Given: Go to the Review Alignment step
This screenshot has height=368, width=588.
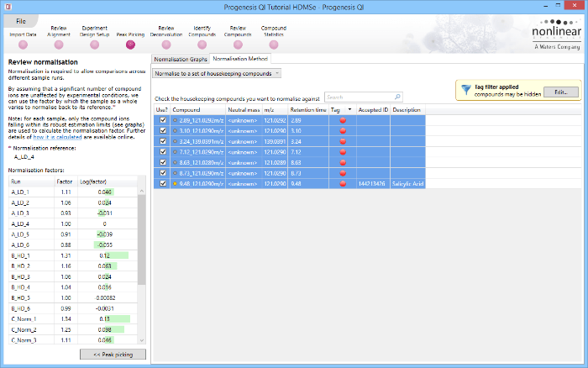Looking at the screenshot, I should click(x=59, y=45).
